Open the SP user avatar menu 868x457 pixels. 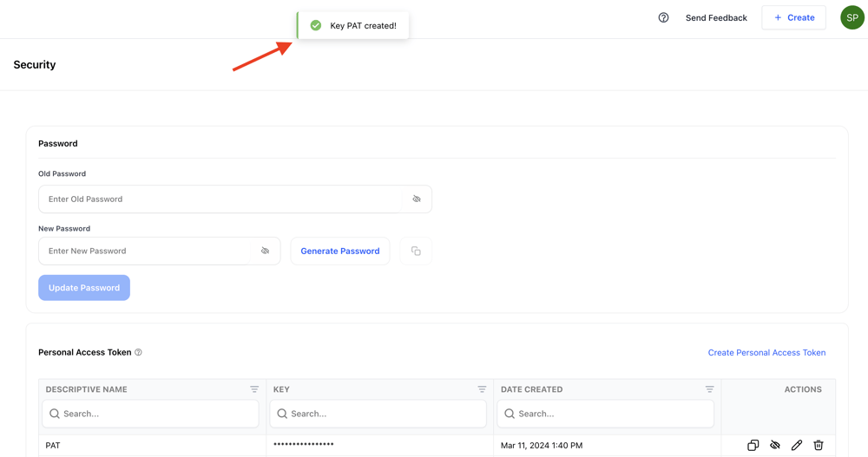click(852, 17)
